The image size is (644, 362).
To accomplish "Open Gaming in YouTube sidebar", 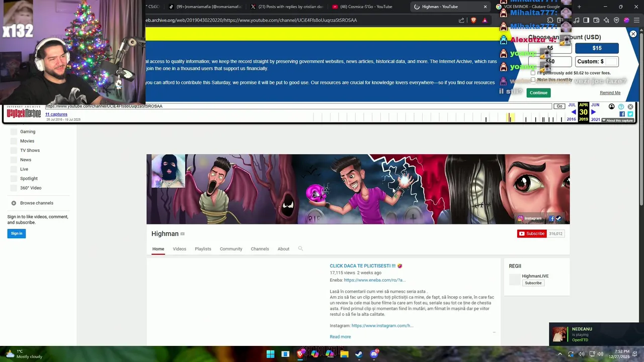I will pos(28,132).
